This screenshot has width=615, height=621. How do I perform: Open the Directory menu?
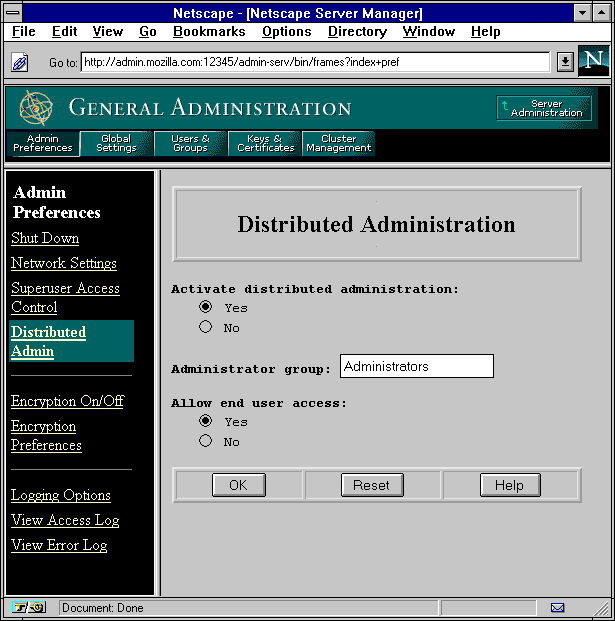click(x=357, y=32)
